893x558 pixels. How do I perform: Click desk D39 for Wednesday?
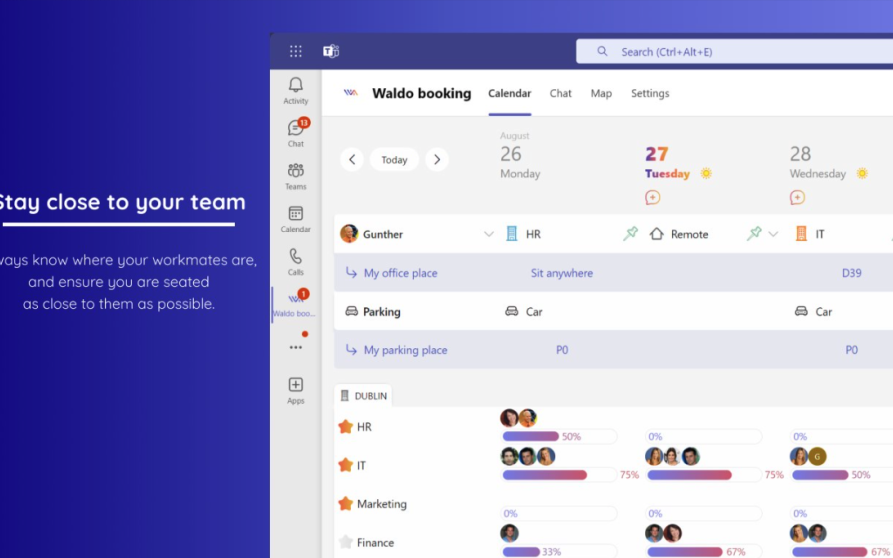coord(851,273)
